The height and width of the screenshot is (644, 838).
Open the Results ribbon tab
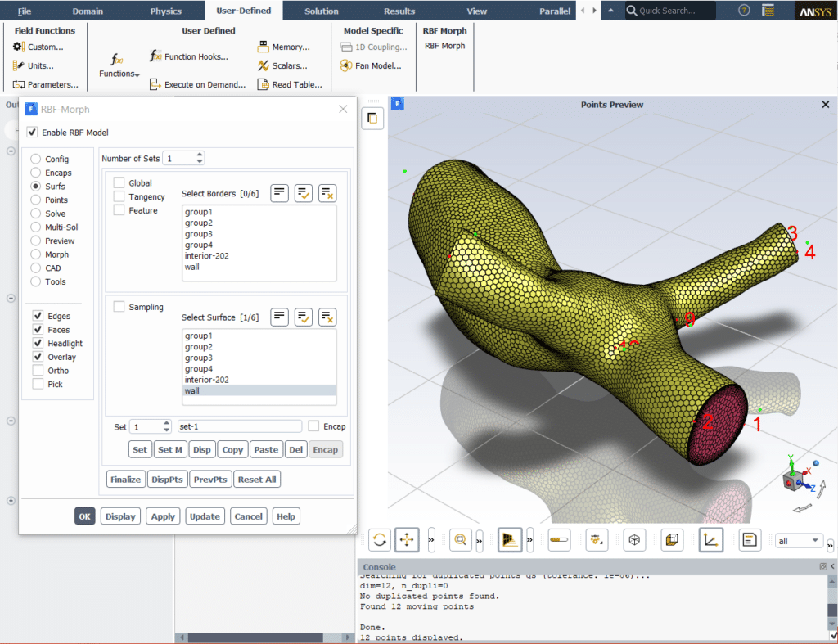[399, 11]
